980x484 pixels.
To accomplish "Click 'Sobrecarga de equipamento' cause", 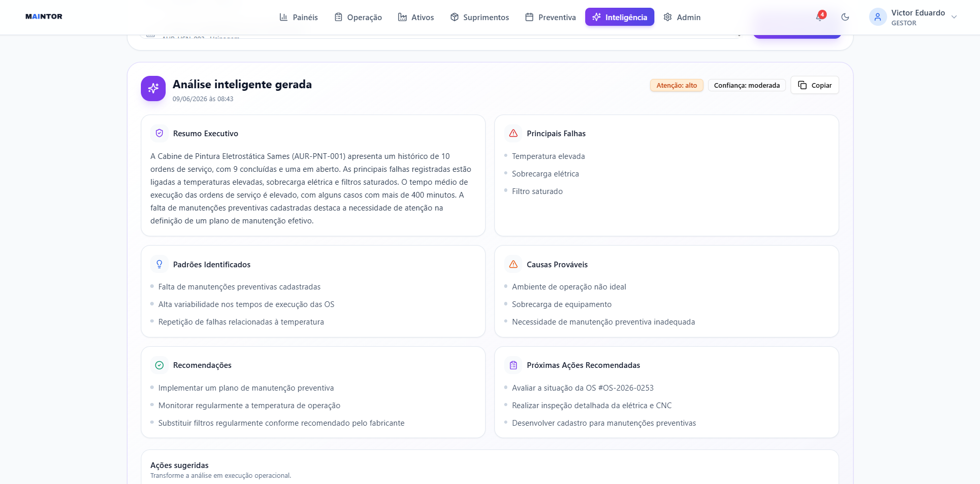I will [561, 304].
